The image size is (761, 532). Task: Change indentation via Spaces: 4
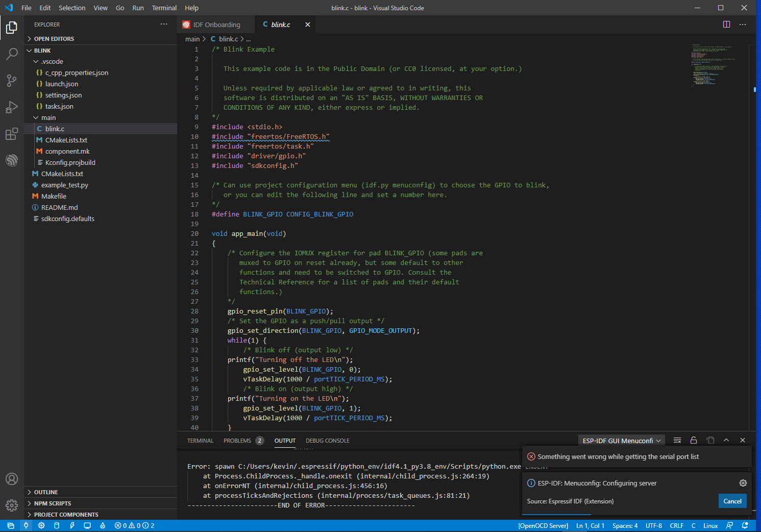625,525
